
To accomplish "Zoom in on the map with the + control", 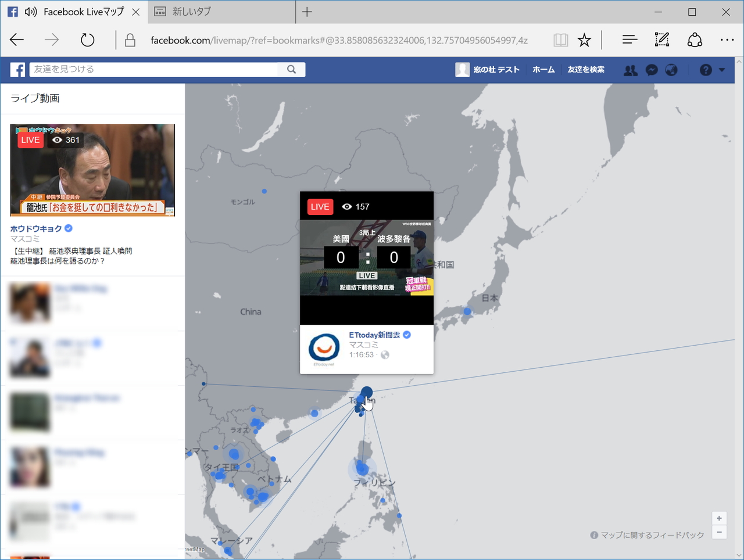I will [x=719, y=518].
